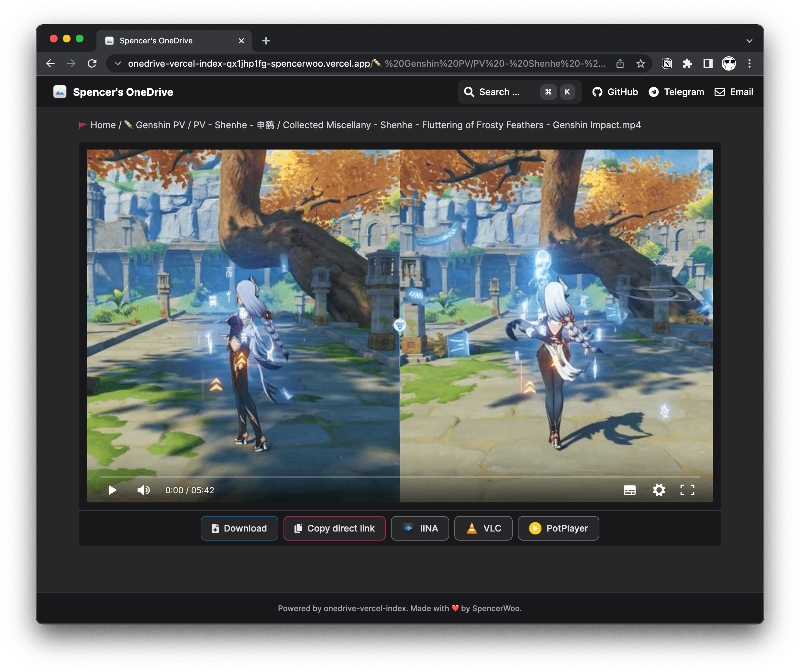Viewport: 800px width, 672px height.
Task: Mute the video with the speaker icon
Action: (144, 490)
